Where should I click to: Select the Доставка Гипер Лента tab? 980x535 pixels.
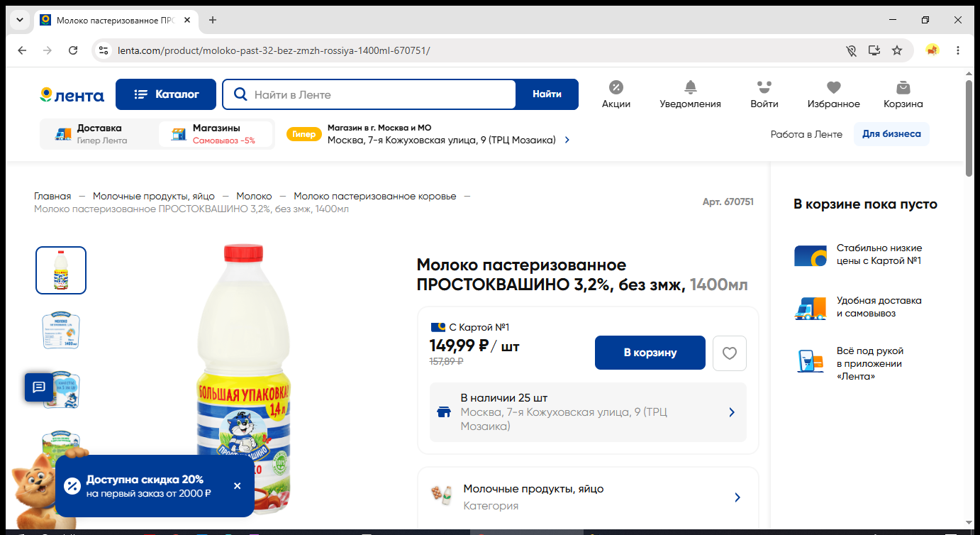pyautogui.click(x=99, y=134)
